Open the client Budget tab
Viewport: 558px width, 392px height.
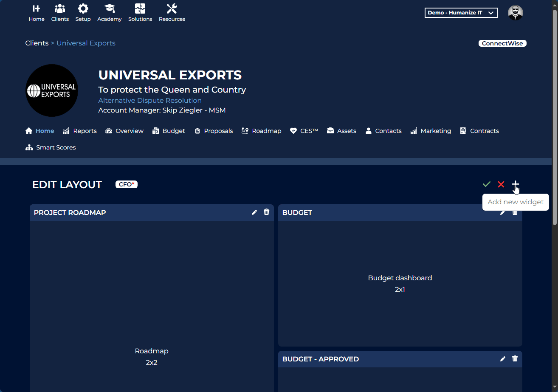[x=169, y=131]
